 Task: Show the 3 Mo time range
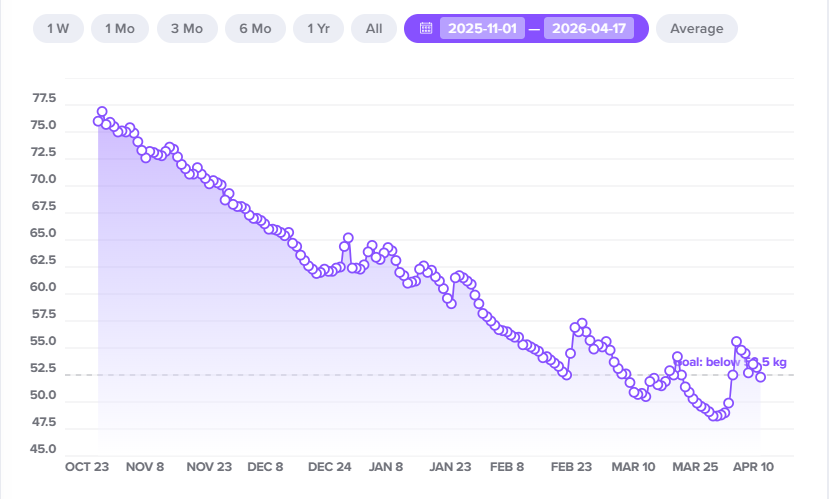(187, 28)
